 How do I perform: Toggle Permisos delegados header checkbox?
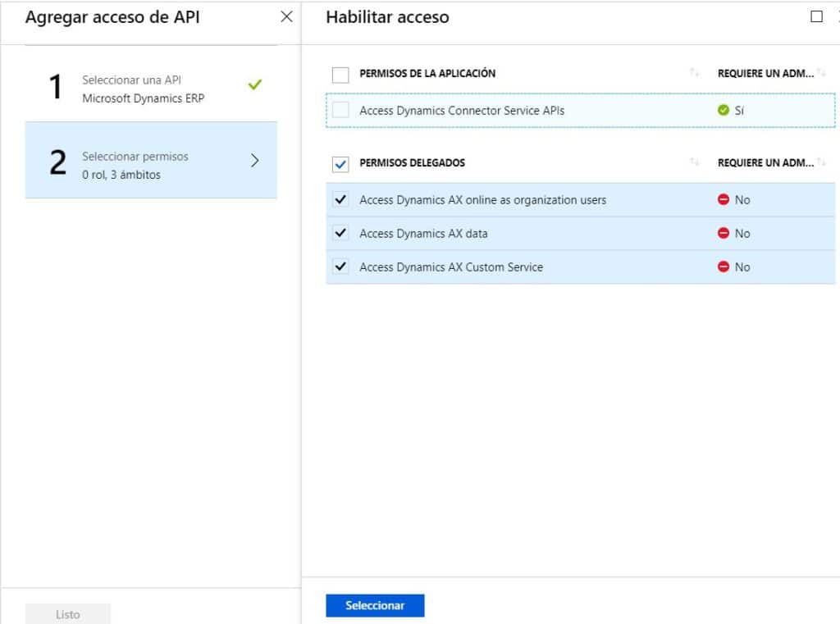340,164
